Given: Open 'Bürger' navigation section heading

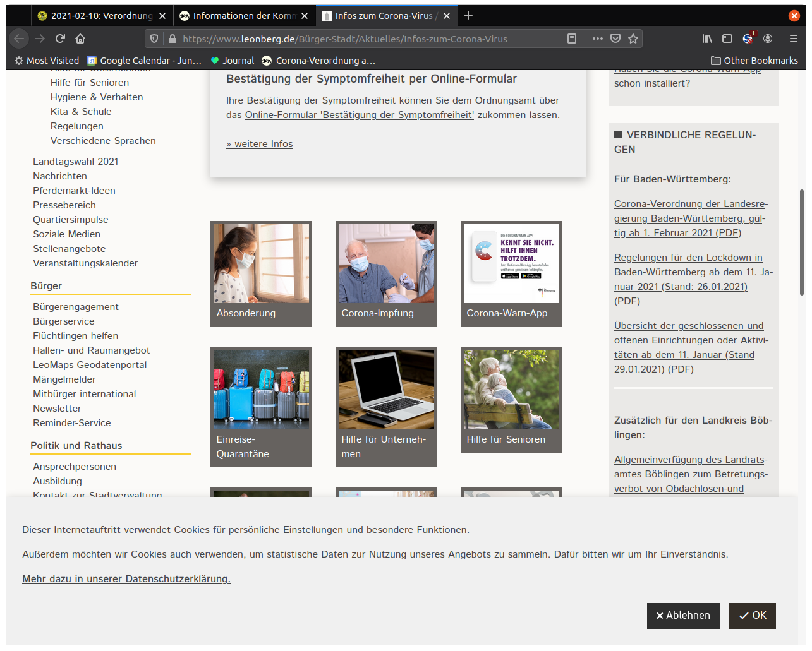Looking at the screenshot, I should click(46, 286).
